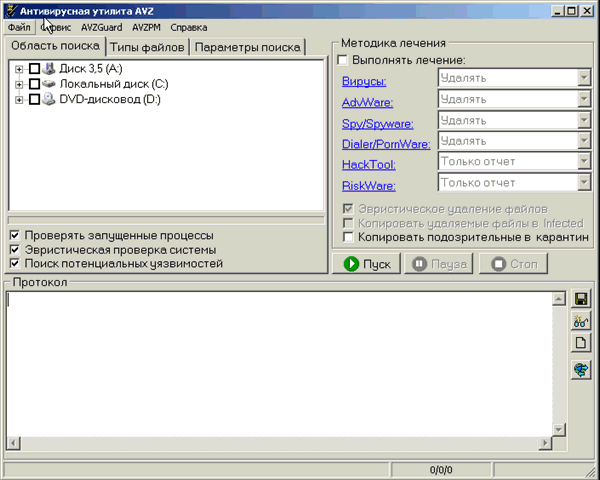
Task: Click the globe icon beside the protocol
Action: click(x=581, y=370)
